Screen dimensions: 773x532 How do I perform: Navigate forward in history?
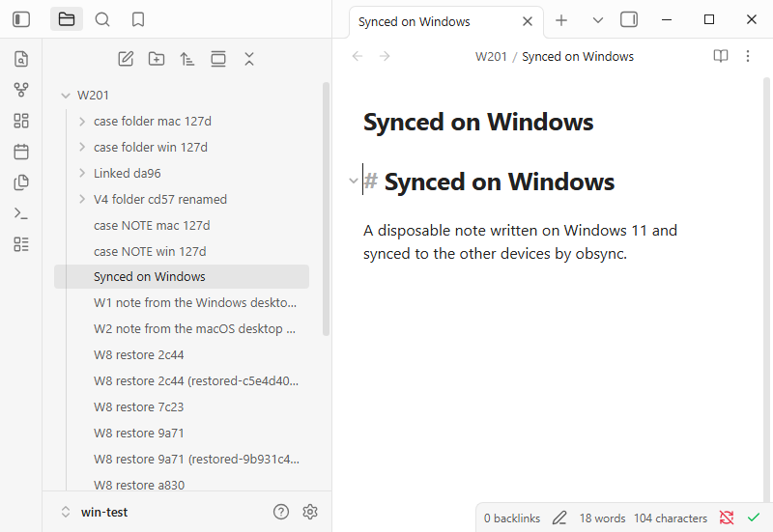click(x=385, y=56)
